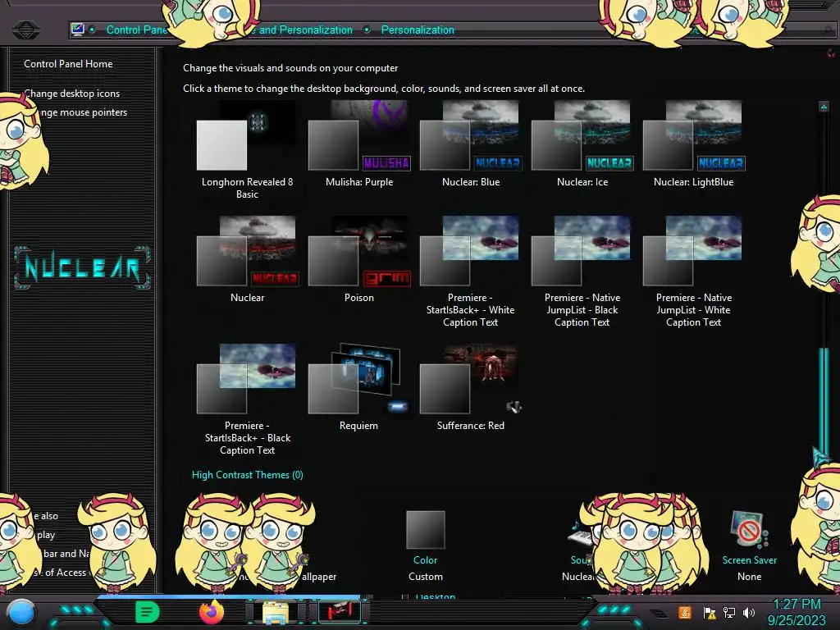Open the Action Center flag tray icon
Screen dimensions: 840x630
[x=710, y=612]
